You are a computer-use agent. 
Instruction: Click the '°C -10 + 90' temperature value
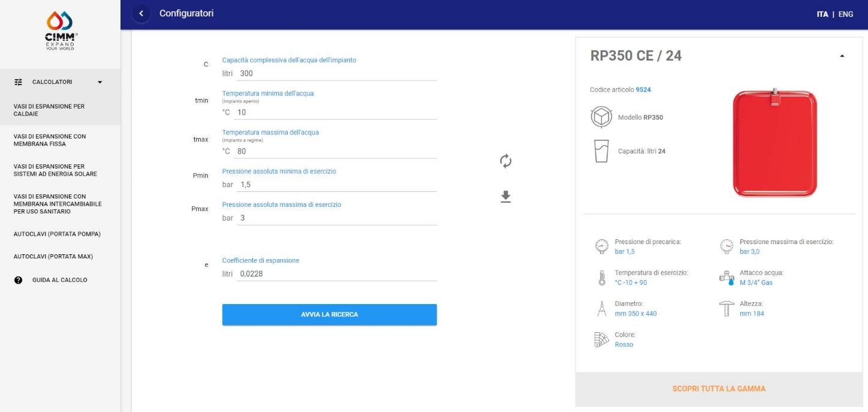click(631, 282)
